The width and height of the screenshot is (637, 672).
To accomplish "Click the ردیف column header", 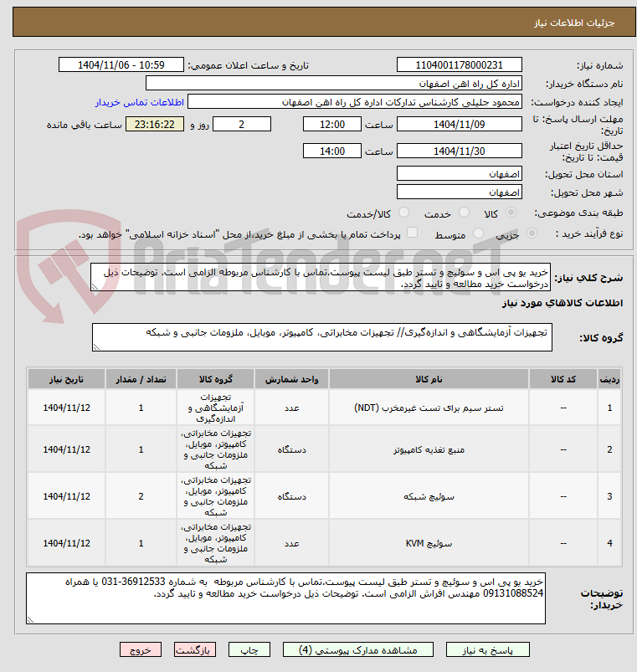I will (609, 379).
